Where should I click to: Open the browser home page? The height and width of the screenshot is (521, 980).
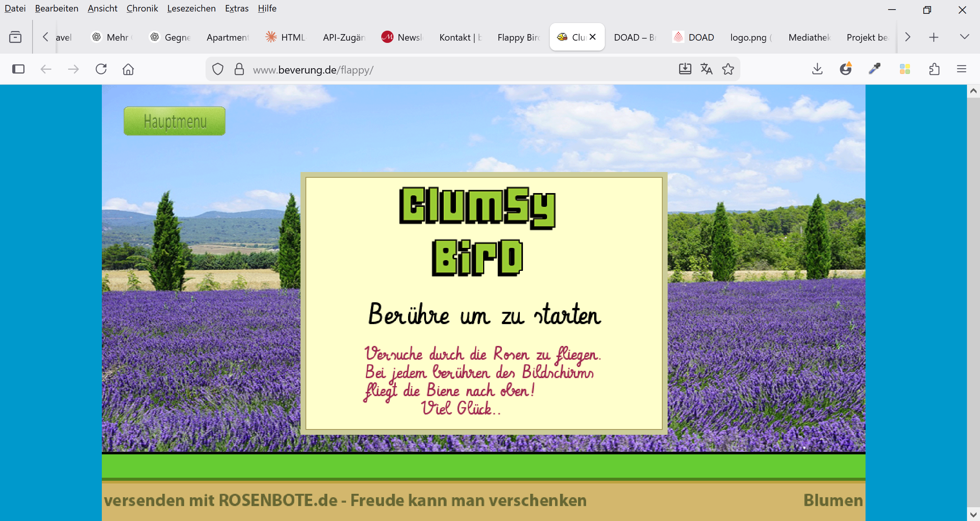pos(128,69)
